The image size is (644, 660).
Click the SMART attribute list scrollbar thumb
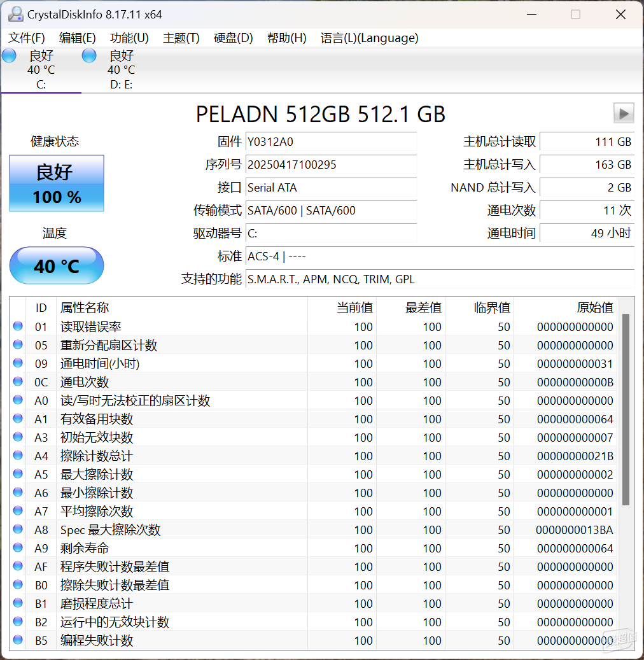pos(626,409)
